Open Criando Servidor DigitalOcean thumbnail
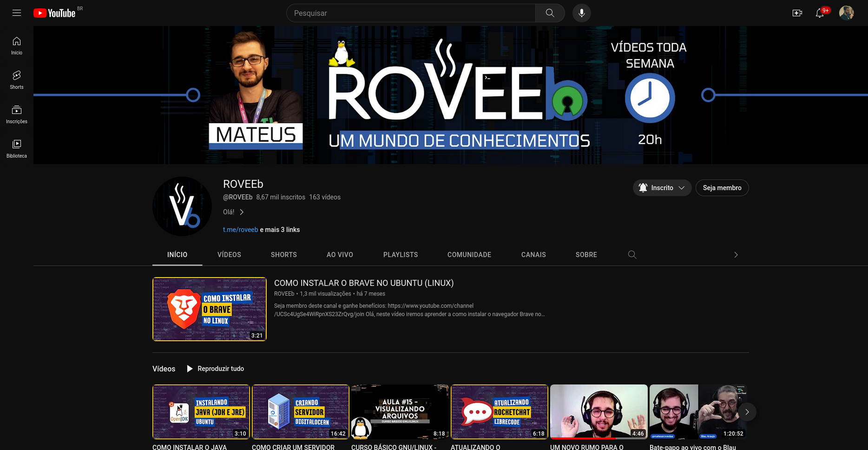The image size is (868, 450). [300, 412]
